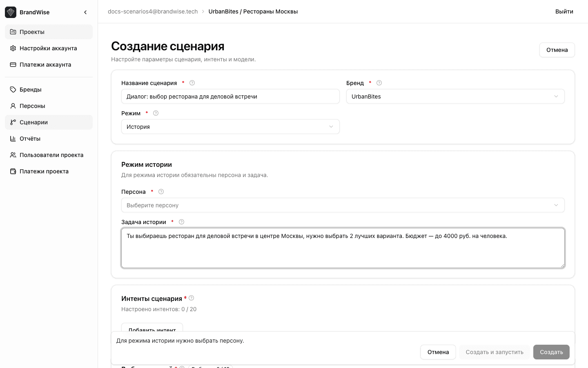Click the Пользователи проекта icon
The image size is (588, 368).
(13, 155)
